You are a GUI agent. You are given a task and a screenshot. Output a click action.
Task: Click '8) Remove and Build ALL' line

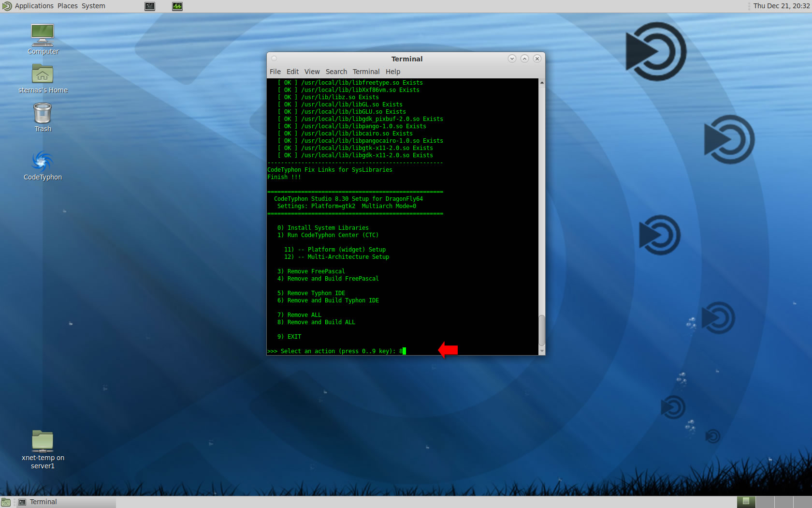(x=316, y=322)
